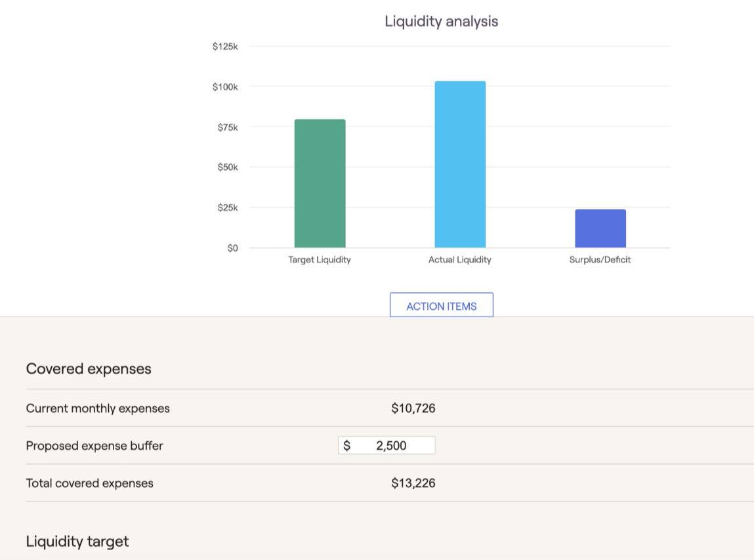Image resolution: width=754 pixels, height=560 pixels.
Task: Click the $50k y-axis label
Action: [x=227, y=167]
